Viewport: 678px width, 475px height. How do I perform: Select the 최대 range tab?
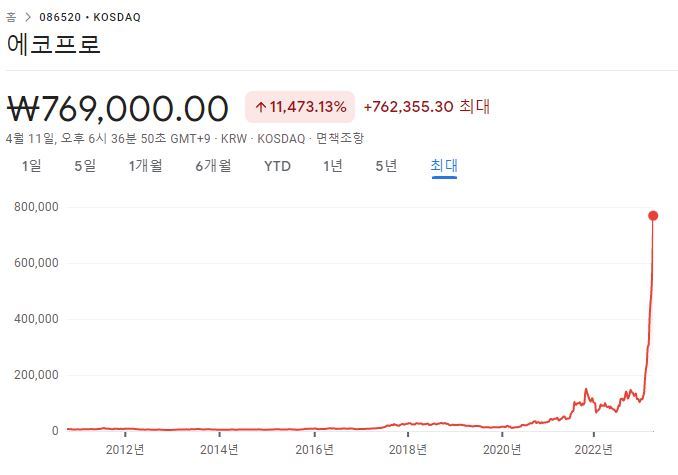coord(444,166)
